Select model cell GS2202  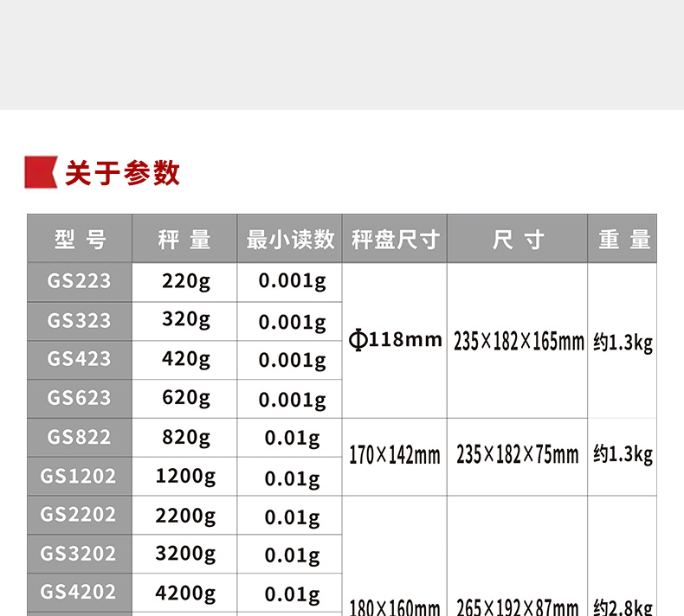(80, 516)
